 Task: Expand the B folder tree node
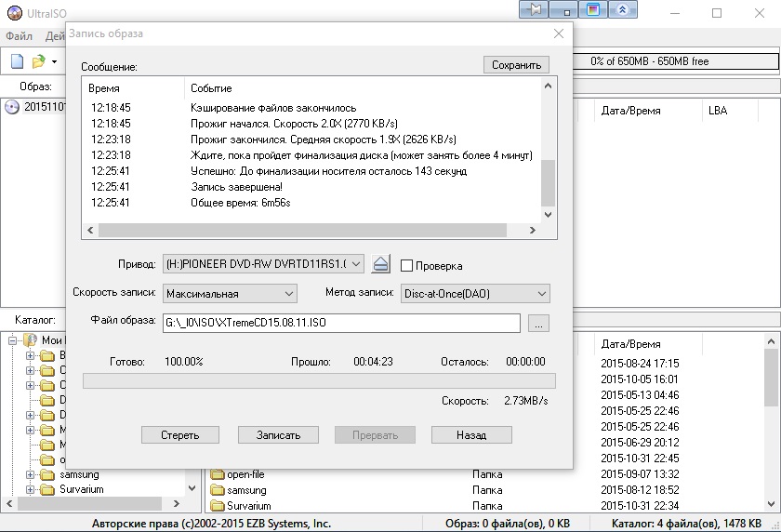click(30, 355)
